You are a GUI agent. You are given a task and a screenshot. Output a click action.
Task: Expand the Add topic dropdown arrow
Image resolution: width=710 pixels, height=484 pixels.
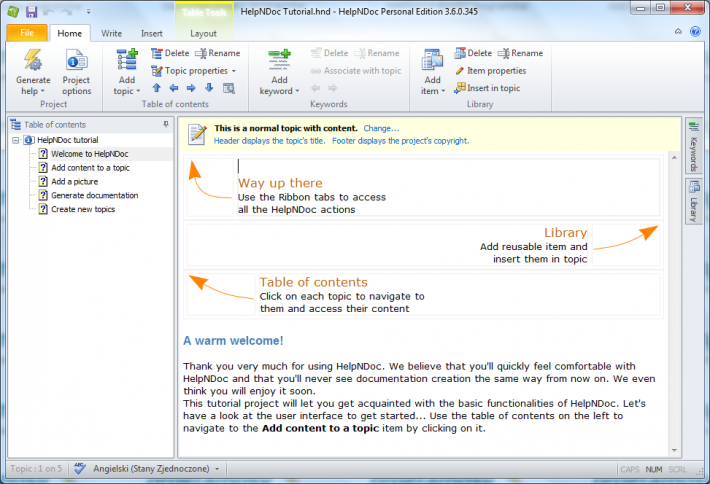[x=138, y=91]
